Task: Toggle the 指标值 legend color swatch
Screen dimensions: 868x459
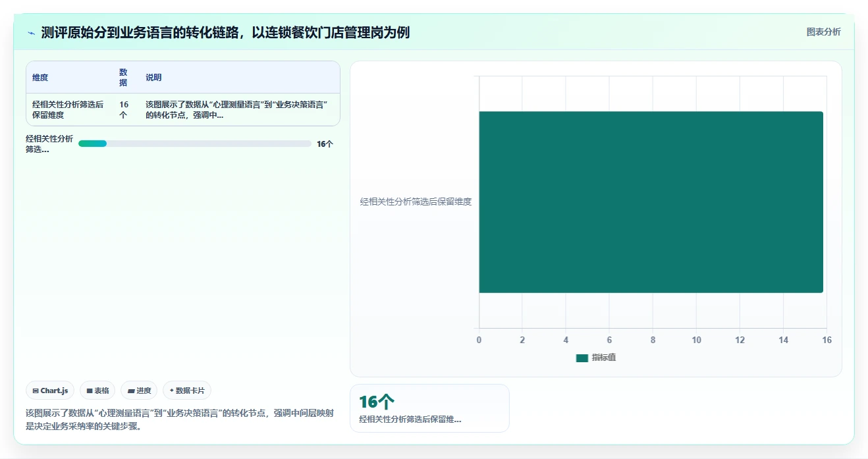Action: [582, 358]
